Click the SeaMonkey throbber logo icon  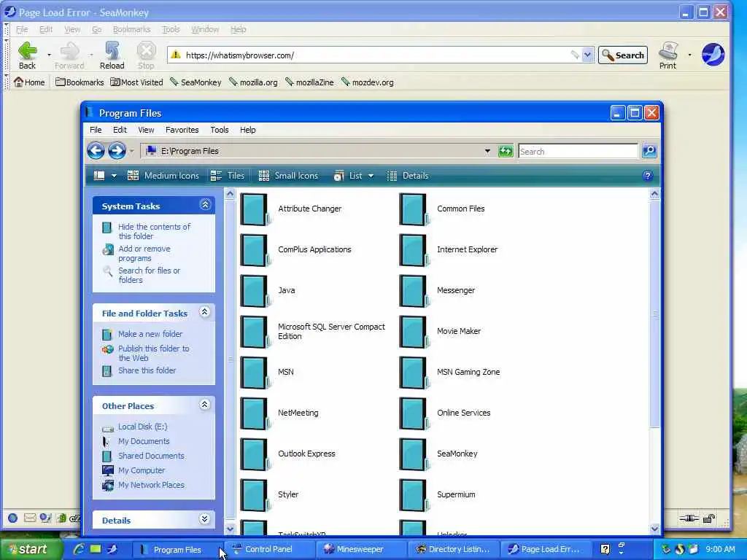pyautogui.click(x=713, y=54)
